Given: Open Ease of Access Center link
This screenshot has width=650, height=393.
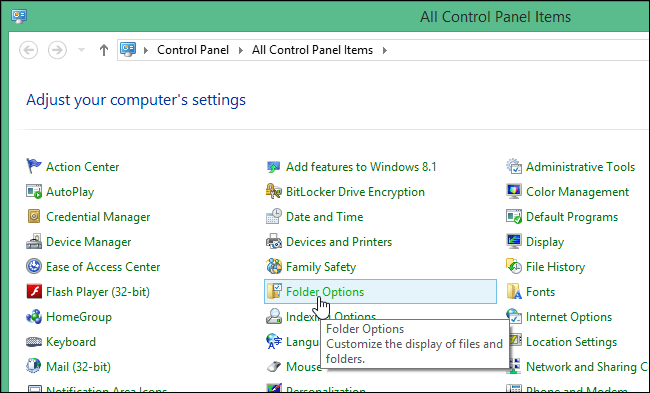Looking at the screenshot, I should pyautogui.click(x=103, y=267).
